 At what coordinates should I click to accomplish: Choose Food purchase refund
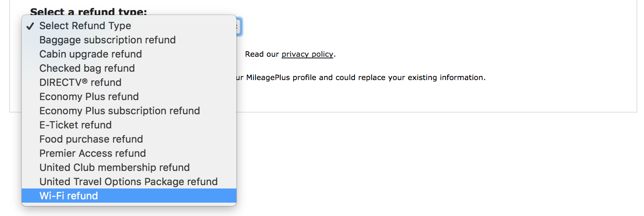point(91,139)
